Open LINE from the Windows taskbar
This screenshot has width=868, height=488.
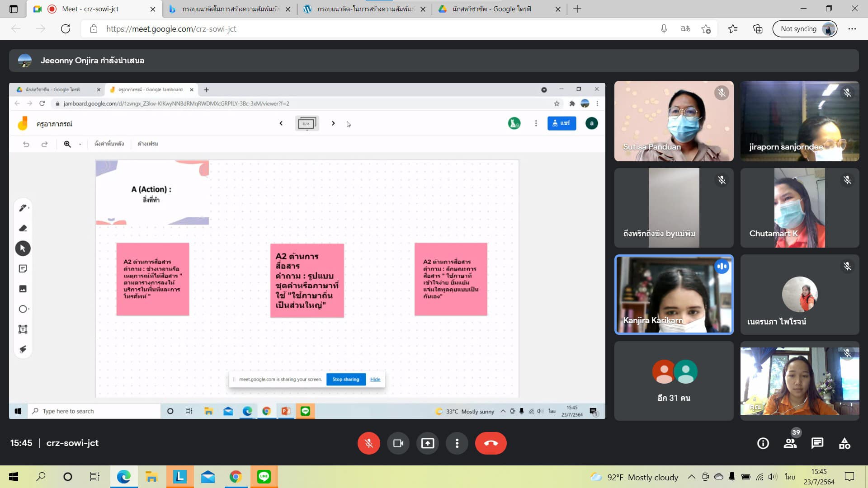pyautogui.click(x=264, y=477)
